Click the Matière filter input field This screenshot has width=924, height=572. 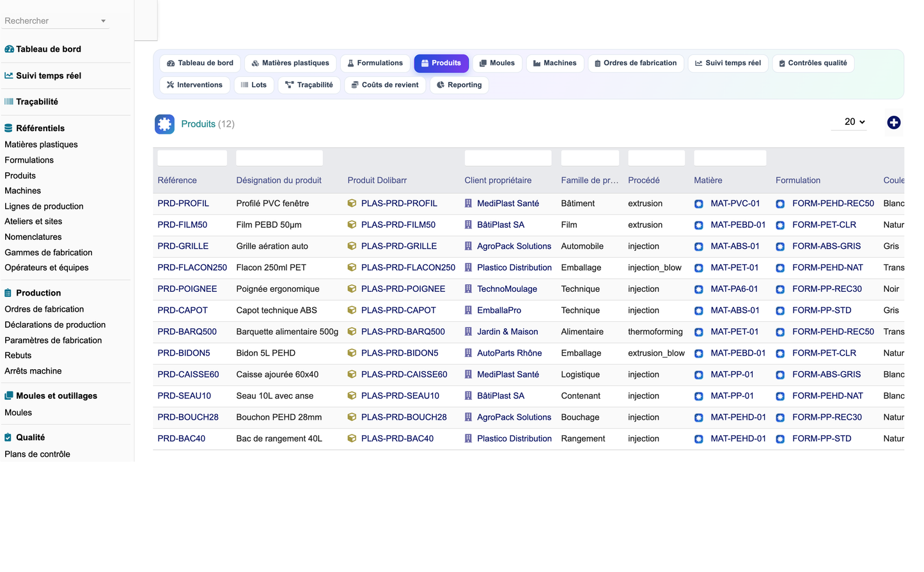tap(730, 158)
